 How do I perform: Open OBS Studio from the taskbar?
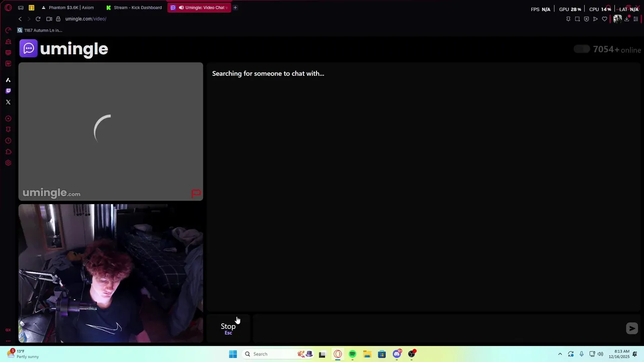(412, 354)
